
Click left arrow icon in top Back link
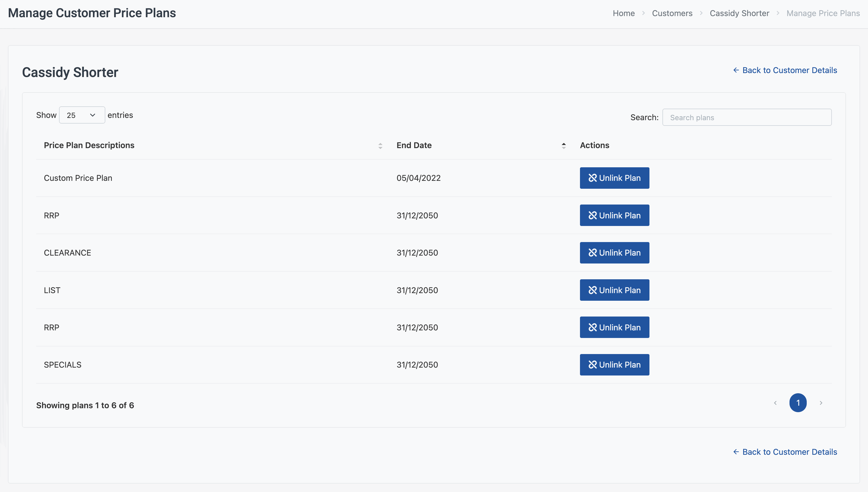click(x=736, y=70)
